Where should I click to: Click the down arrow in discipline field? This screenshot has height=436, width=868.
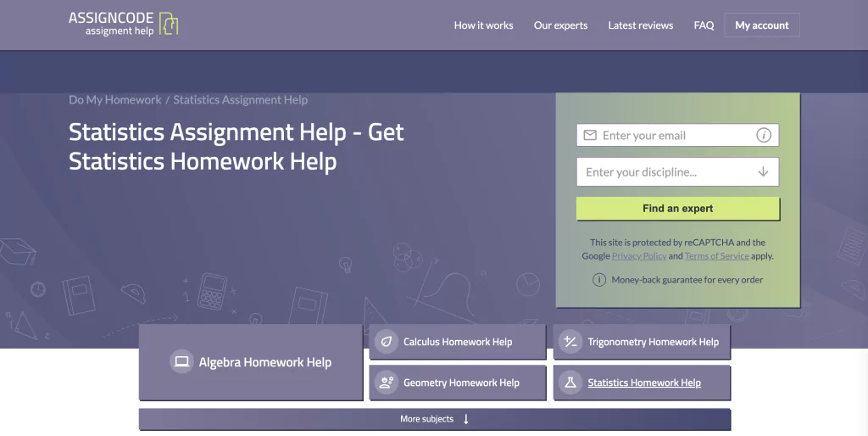[x=763, y=171]
